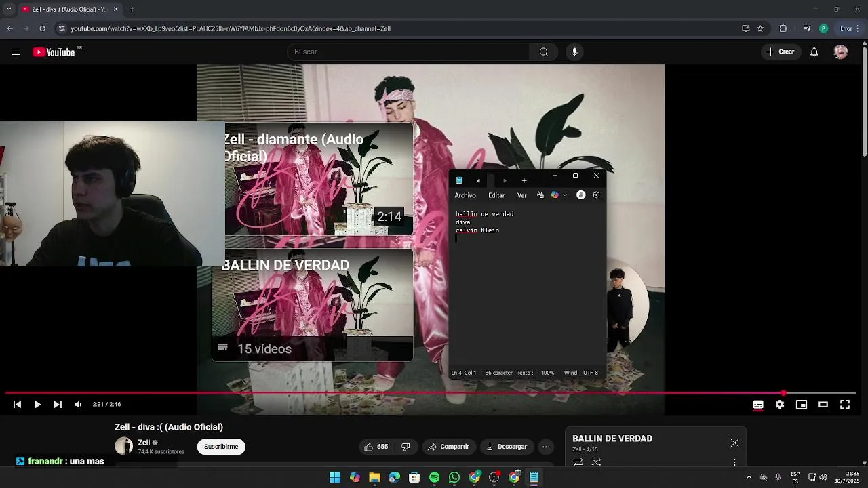Open player settings gear
868x488 pixels.
tap(780, 405)
